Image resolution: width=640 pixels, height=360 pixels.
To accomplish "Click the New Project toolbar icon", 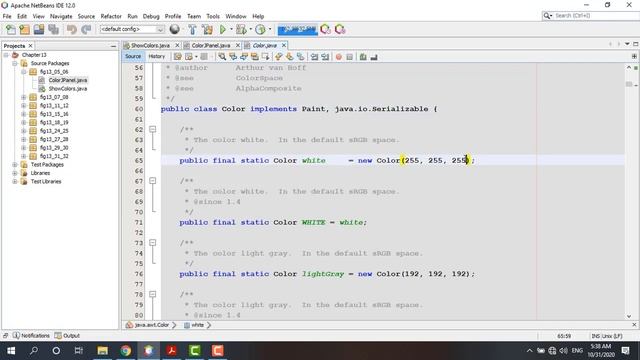I will [x=24, y=29].
